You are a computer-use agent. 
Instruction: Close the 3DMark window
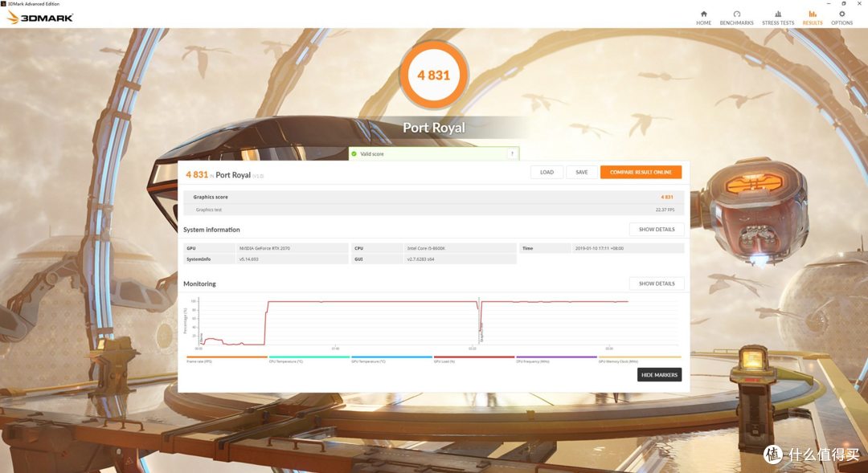pos(859,3)
